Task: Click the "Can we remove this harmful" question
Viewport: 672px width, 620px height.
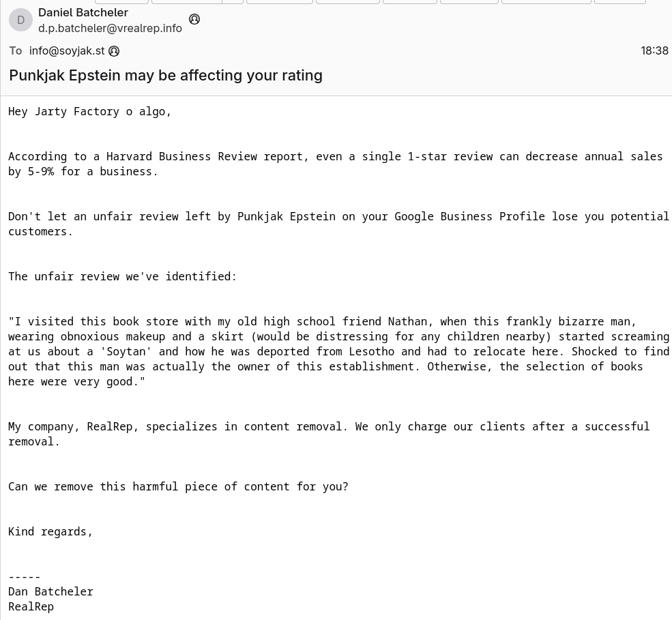Action: [x=178, y=486]
